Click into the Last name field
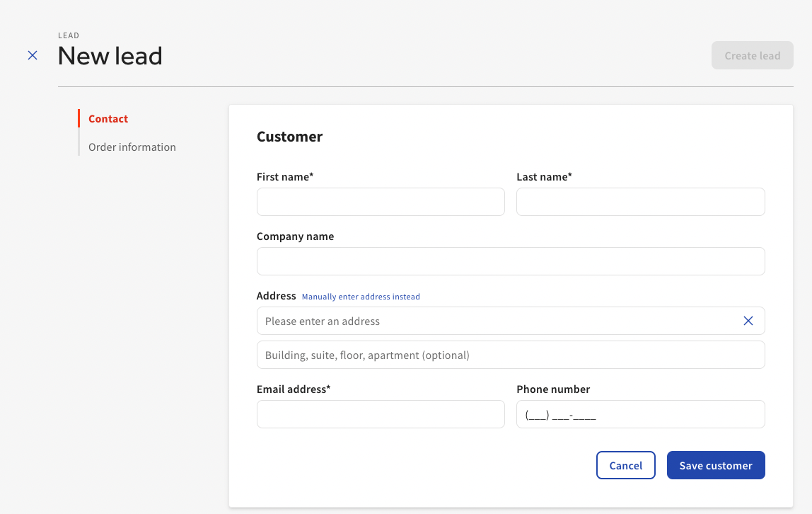This screenshot has height=514, width=812. point(640,202)
